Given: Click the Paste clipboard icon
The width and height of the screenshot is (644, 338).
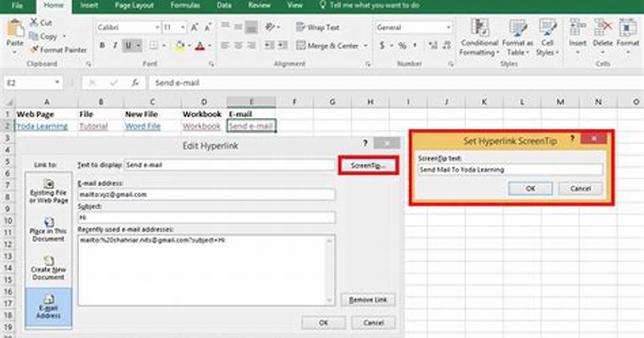Looking at the screenshot, I should 15,28.
